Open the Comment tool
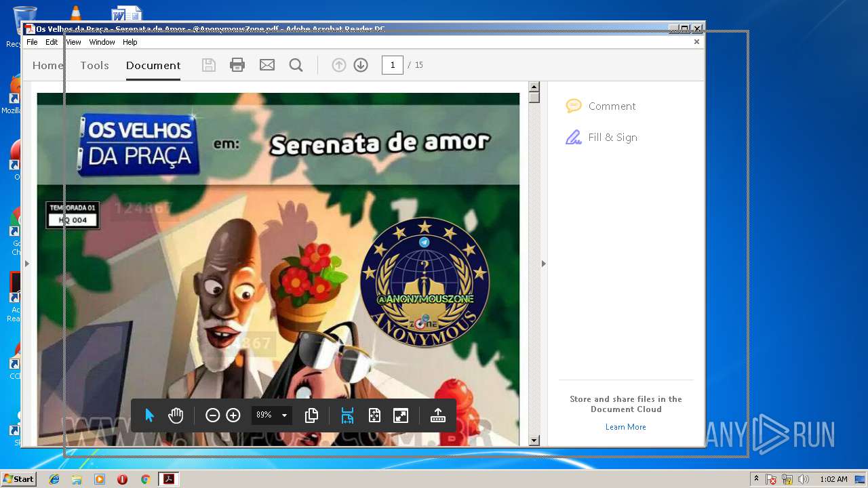 pyautogui.click(x=601, y=106)
